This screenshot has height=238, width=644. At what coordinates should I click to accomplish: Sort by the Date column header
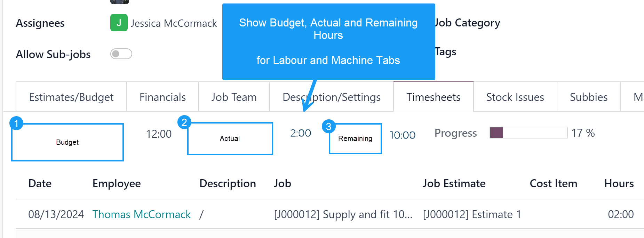(40, 183)
